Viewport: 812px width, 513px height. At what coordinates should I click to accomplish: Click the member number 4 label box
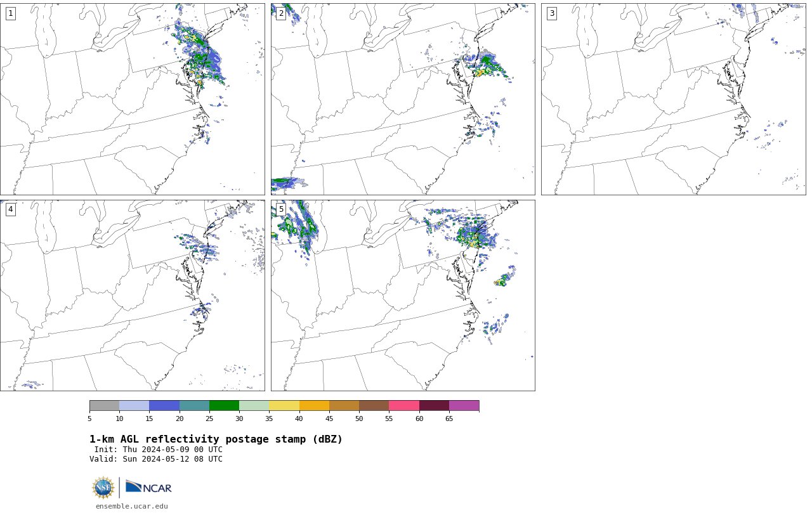[x=10, y=209]
